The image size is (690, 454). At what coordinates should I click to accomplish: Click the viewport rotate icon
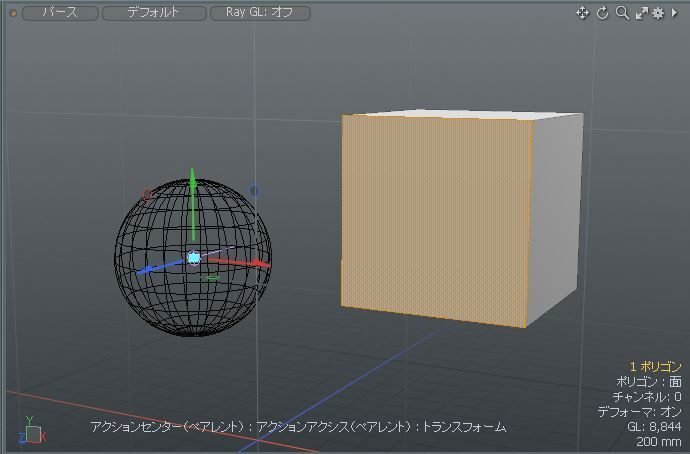pyautogui.click(x=602, y=13)
